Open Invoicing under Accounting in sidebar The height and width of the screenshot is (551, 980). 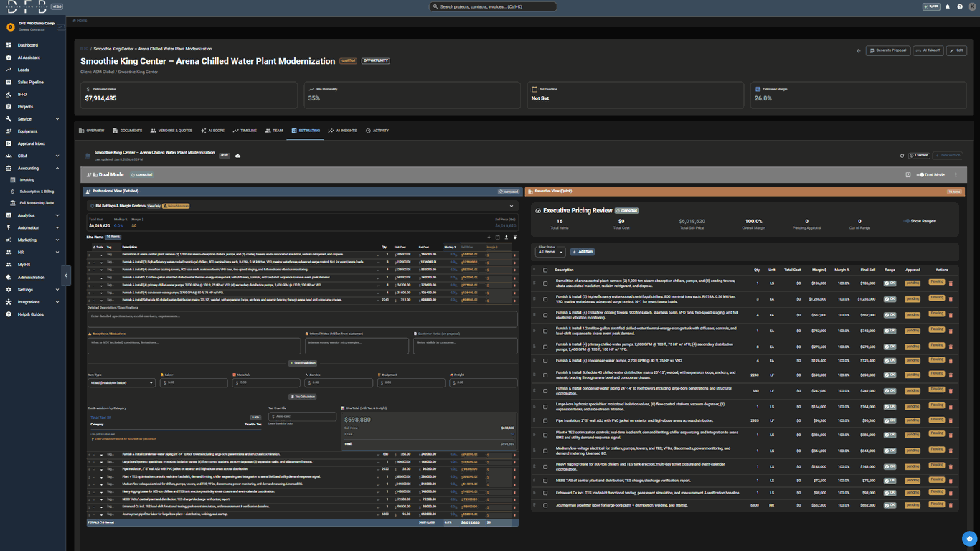[27, 180]
